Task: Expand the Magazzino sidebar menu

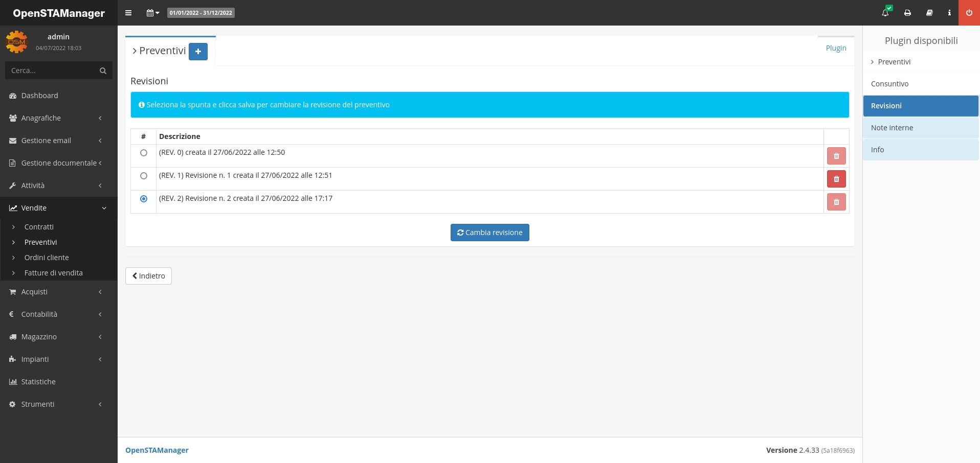Action: pos(56,337)
